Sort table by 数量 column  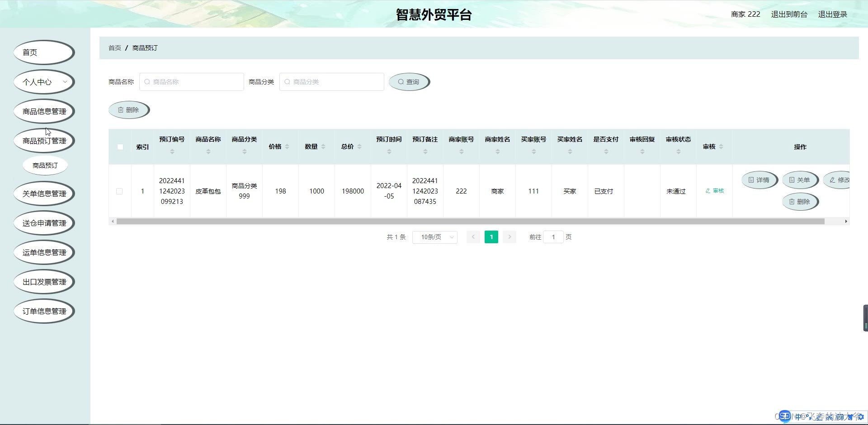click(323, 146)
